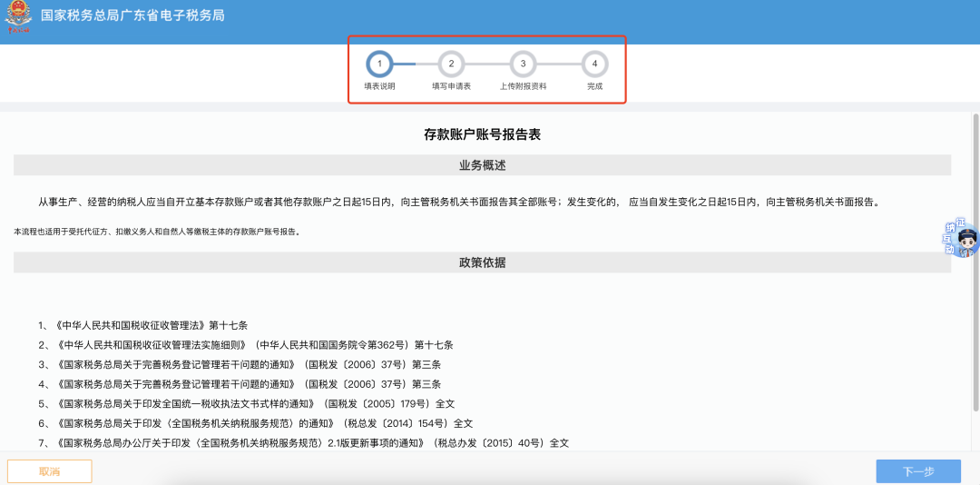Click the 国家税务总局广东省电子税务局 header title

(x=132, y=16)
